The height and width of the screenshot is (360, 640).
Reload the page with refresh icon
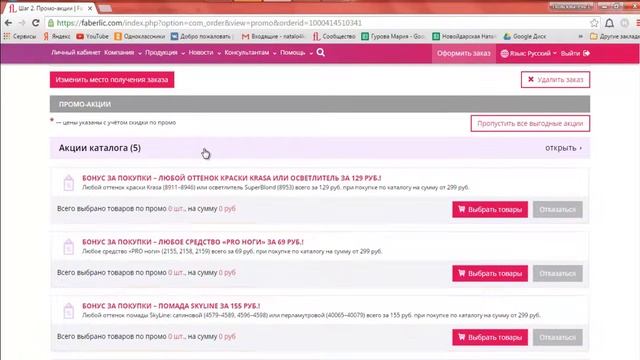tap(36, 23)
